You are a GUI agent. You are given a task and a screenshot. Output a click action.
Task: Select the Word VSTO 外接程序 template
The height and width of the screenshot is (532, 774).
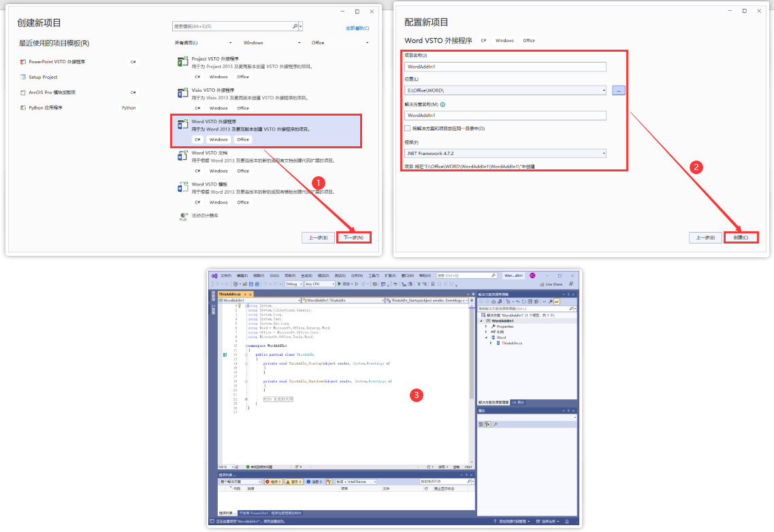pos(266,131)
